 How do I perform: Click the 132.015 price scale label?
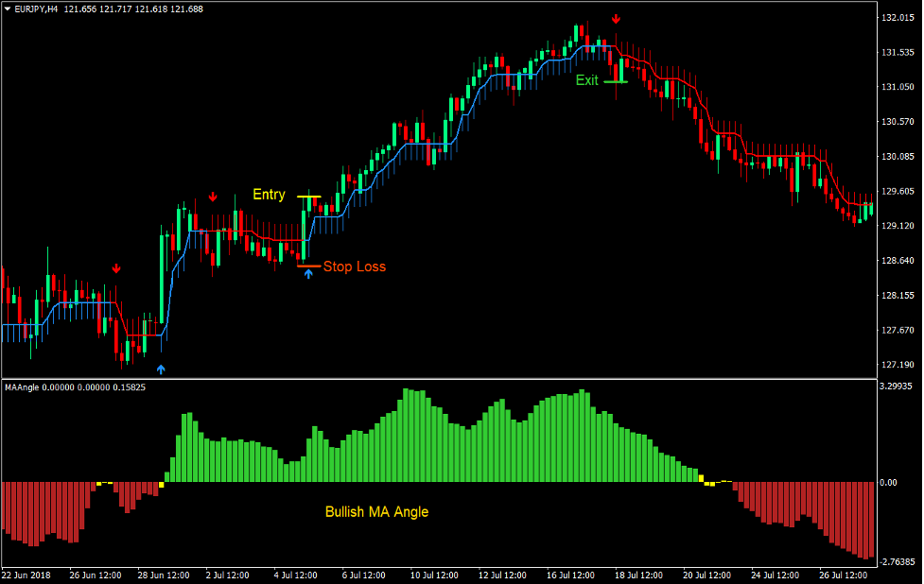tap(896, 18)
